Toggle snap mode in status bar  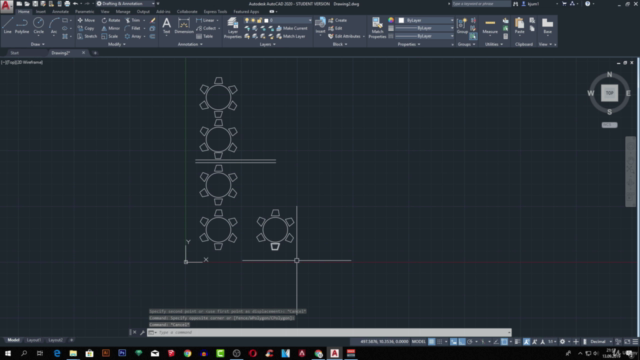(440, 342)
